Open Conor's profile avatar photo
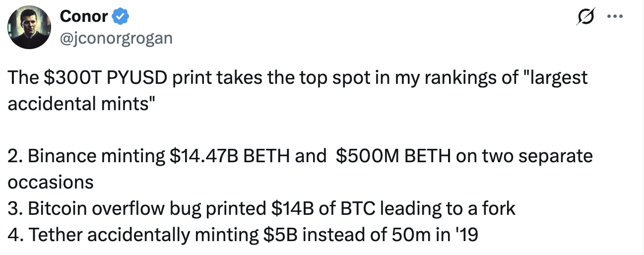 click(x=28, y=28)
